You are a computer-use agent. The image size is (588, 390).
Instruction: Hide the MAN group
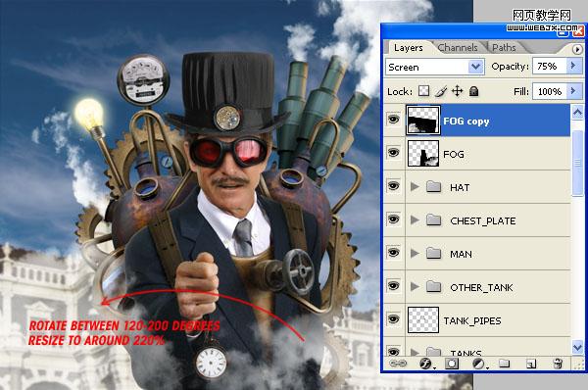coord(393,253)
